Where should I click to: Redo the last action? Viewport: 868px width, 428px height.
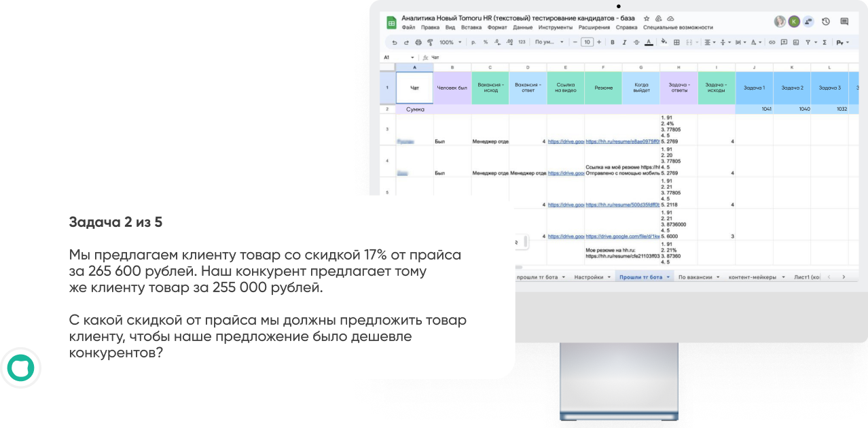coord(406,42)
